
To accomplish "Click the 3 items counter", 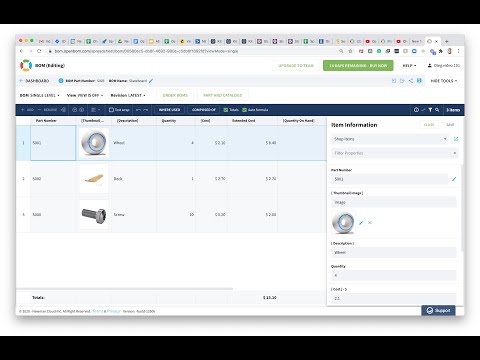I will pyautogui.click(x=453, y=110).
